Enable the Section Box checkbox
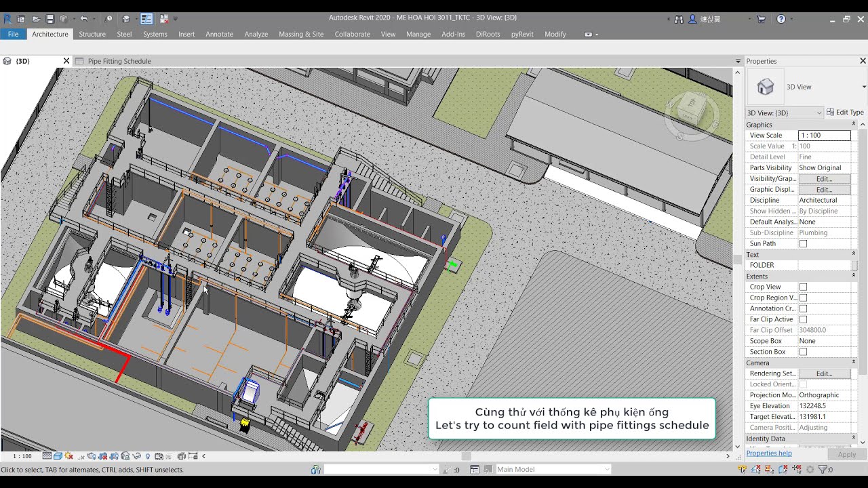The width and height of the screenshot is (868, 488). [803, 352]
